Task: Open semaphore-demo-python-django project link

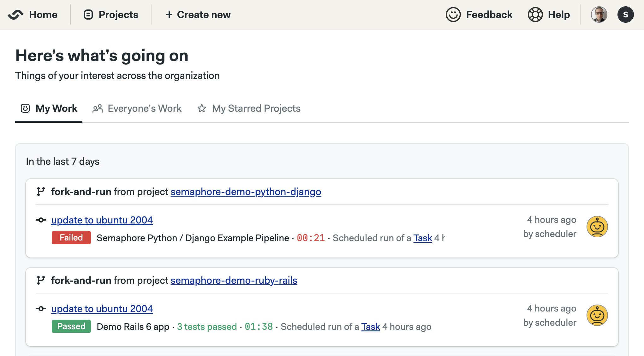Action: pyautogui.click(x=246, y=192)
